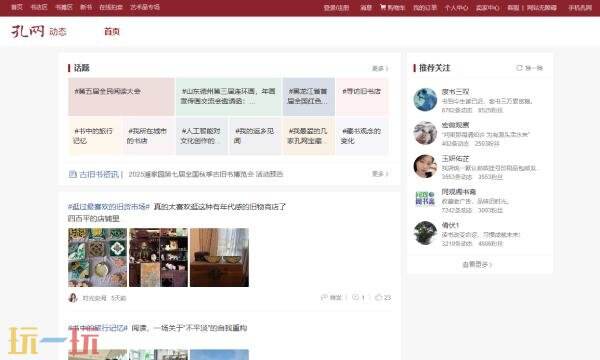Open 艺术品专场 in the top red bar

145,7
